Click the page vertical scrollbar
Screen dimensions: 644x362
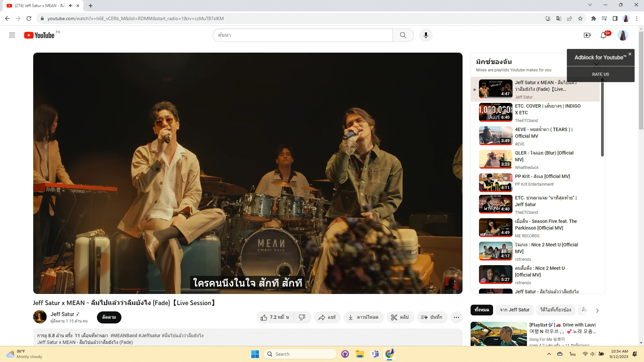(x=641, y=80)
